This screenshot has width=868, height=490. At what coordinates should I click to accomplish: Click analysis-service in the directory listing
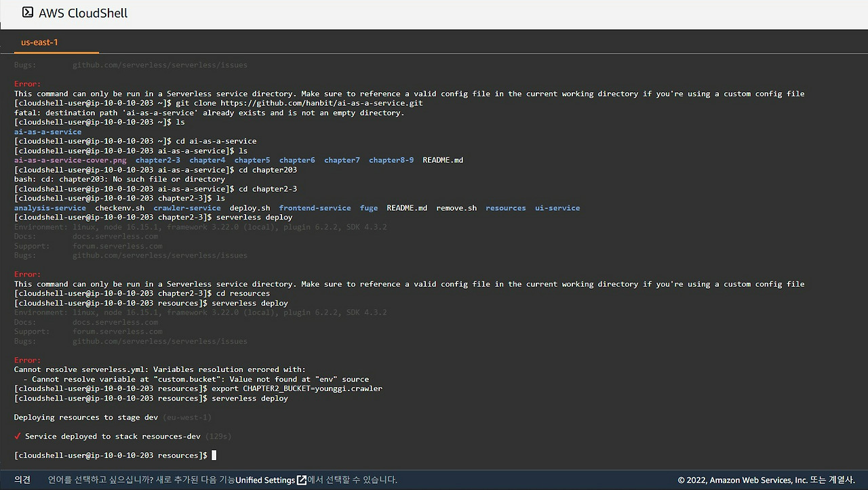50,207
